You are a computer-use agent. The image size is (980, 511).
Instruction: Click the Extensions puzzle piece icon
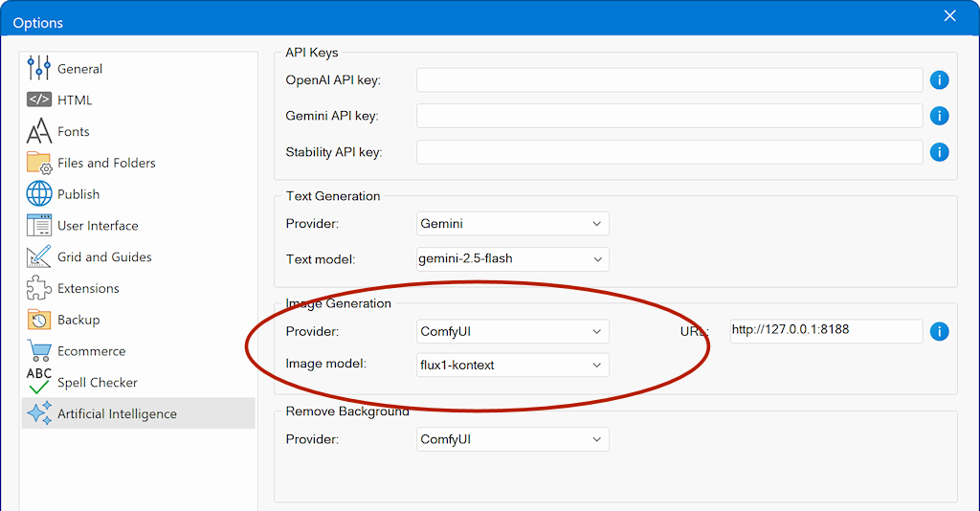point(38,288)
